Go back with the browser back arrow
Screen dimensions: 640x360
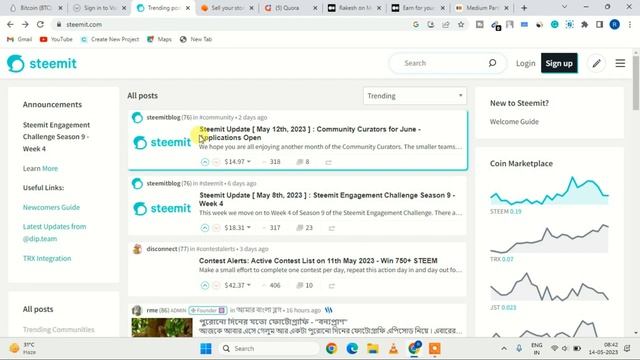(10, 24)
